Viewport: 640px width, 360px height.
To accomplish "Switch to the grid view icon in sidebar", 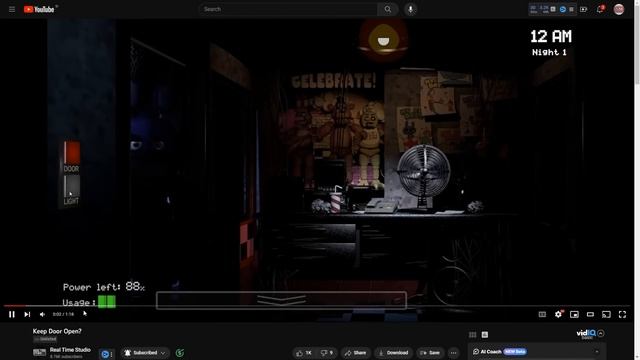I will (x=472, y=335).
